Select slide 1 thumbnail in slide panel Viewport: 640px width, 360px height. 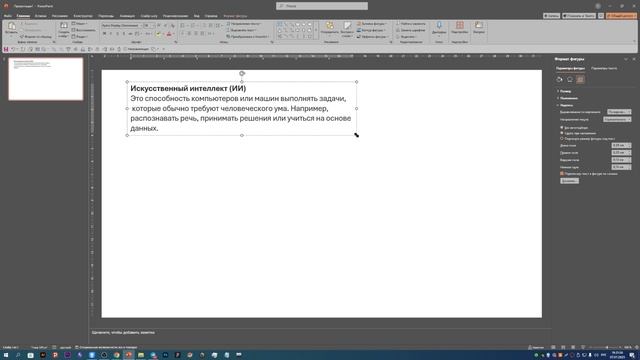[x=46, y=79]
